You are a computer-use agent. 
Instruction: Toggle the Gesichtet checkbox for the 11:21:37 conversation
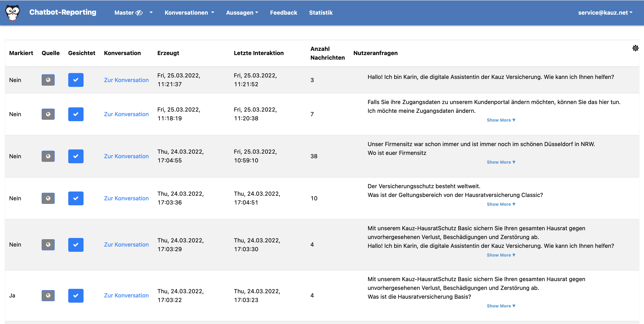point(76,80)
